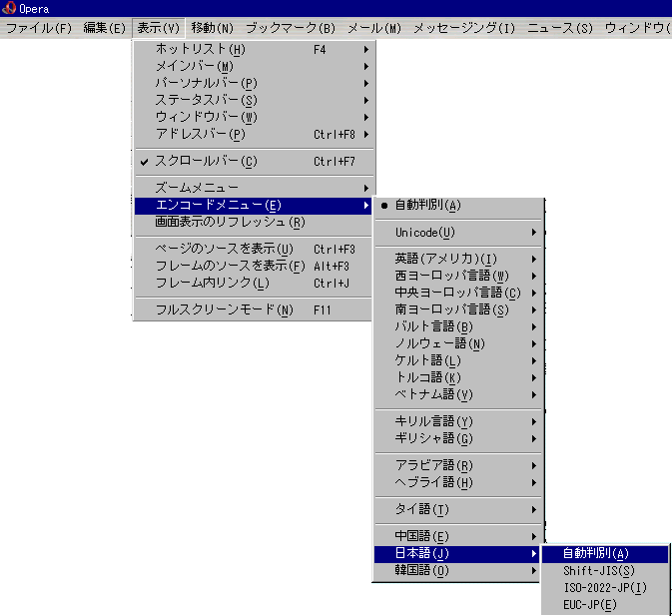
Task: Expand アラビア語(R) submenu
Action: click(x=457, y=465)
